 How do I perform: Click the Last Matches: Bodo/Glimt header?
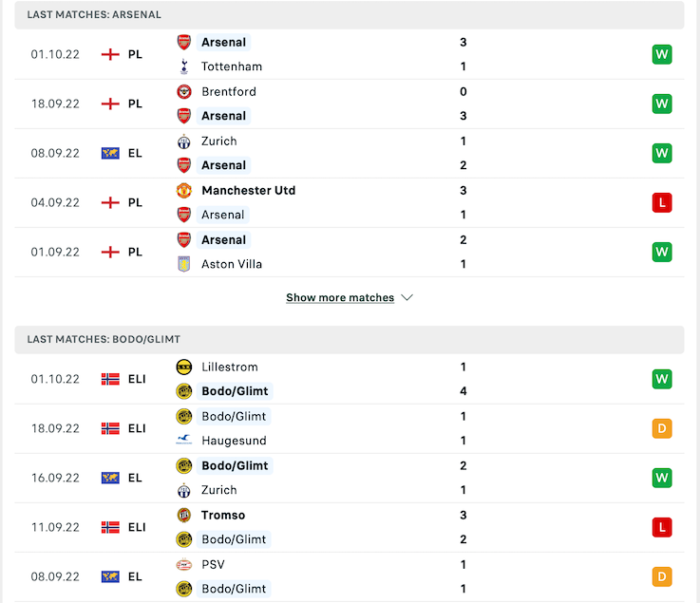click(x=104, y=339)
